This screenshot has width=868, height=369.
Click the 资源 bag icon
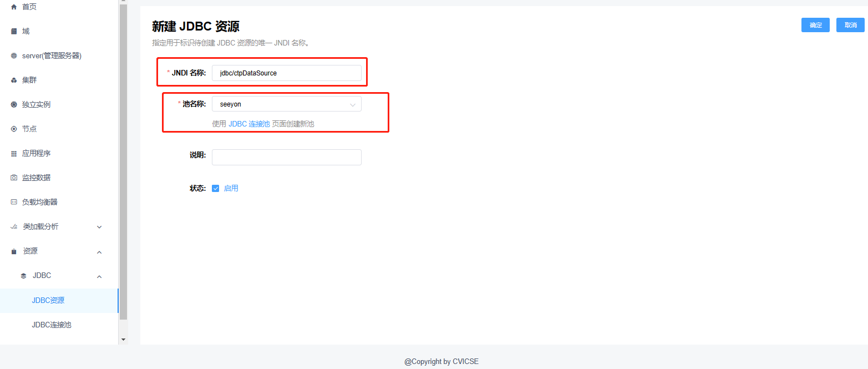click(x=14, y=251)
